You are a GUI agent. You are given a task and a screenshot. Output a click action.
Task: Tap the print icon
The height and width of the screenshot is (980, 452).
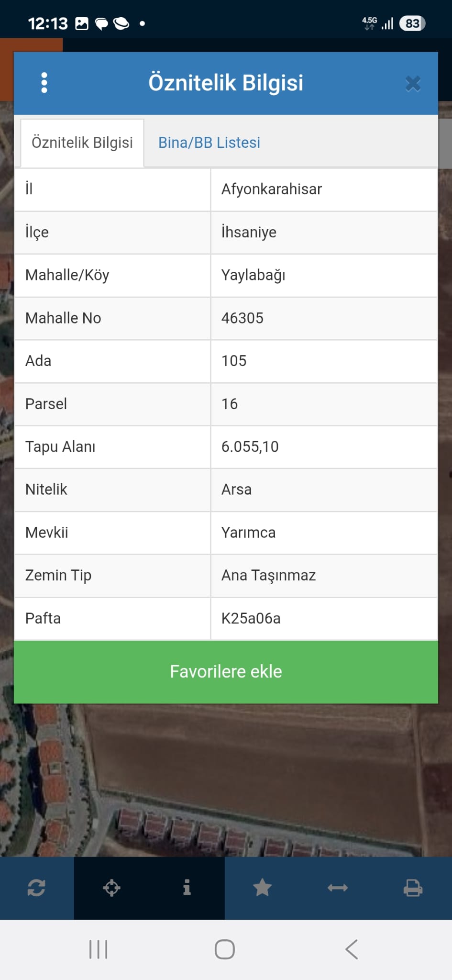point(413,888)
